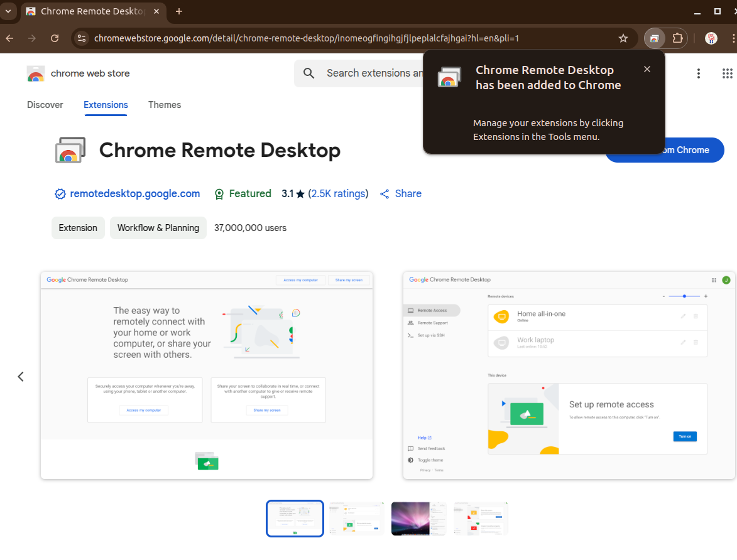Open the Chrome Remote Desktop toolbar extension
This screenshot has height=560, width=737.
point(654,38)
